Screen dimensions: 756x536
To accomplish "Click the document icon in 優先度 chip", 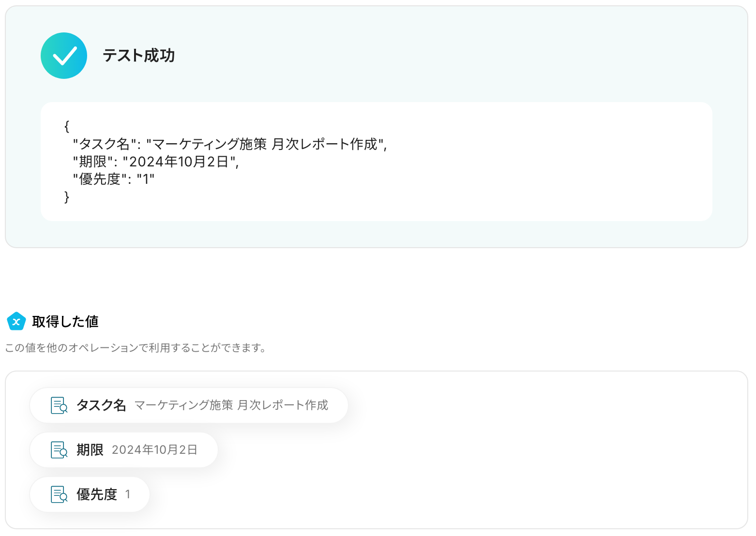I will (60, 494).
